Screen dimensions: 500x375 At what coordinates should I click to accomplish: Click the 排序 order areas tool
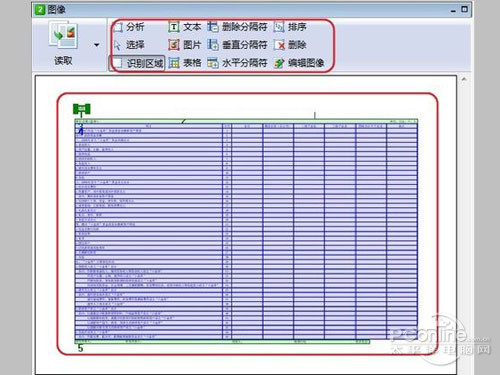(290, 27)
